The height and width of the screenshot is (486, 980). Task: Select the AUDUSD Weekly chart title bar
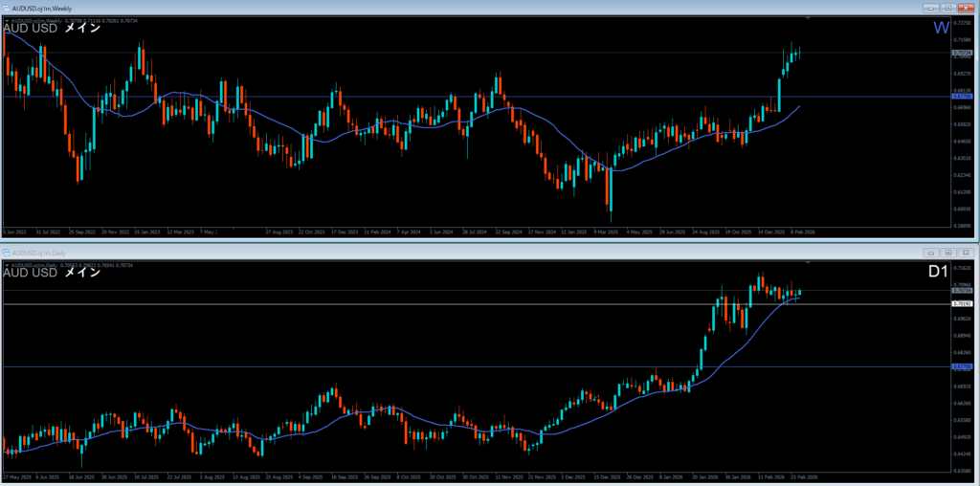point(383,7)
